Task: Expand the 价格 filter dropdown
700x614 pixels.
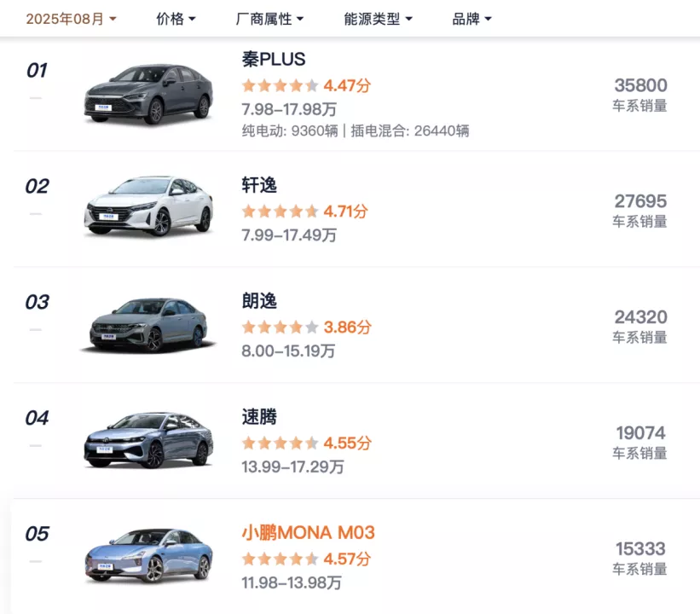Action: (x=176, y=19)
